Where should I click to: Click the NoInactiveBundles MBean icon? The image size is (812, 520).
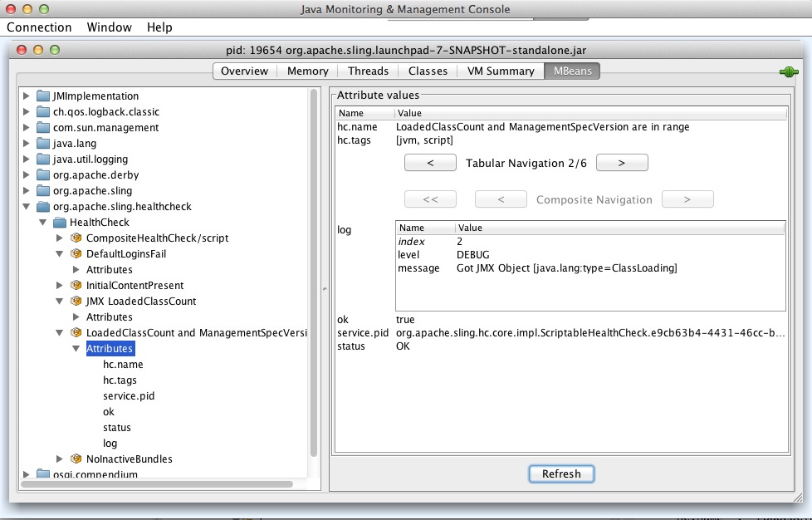tap(76, 459)
